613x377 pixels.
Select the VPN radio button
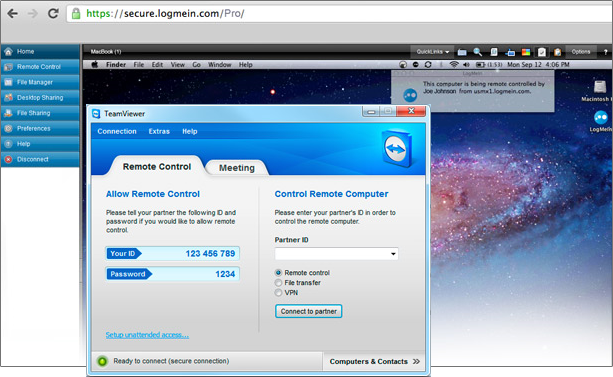tap(278, 293)
